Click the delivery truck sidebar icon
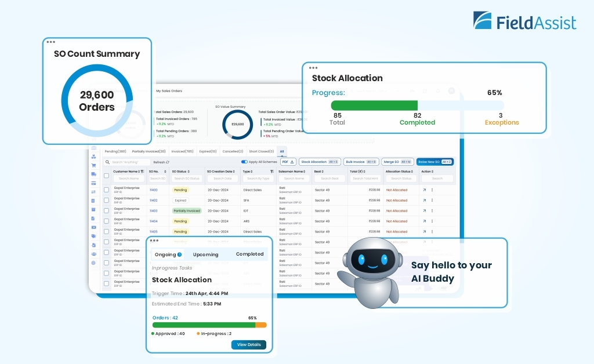The image size is (594, 364). coord(93,174)
